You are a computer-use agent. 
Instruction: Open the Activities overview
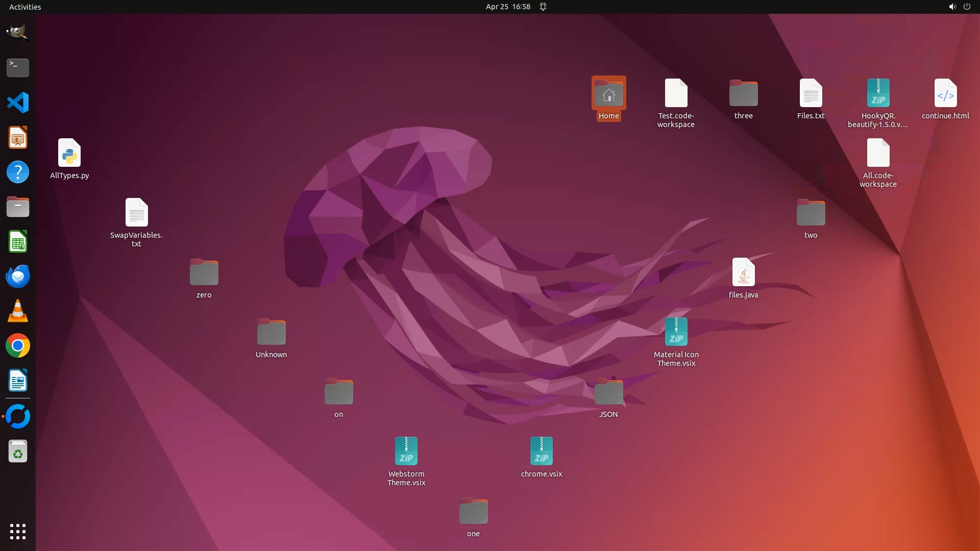(25, 7)
